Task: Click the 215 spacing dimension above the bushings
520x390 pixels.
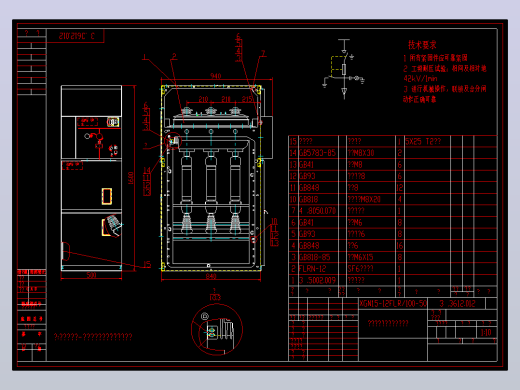Action: (247, 99)
